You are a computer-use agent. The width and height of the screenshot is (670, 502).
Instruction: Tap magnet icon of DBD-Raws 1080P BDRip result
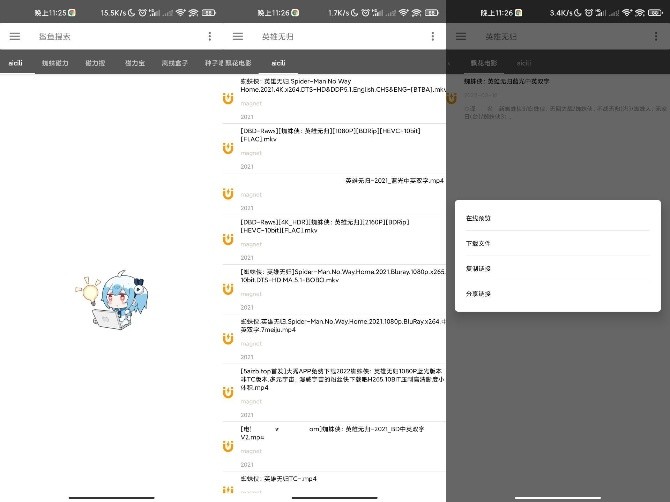(x=228, y=148)
